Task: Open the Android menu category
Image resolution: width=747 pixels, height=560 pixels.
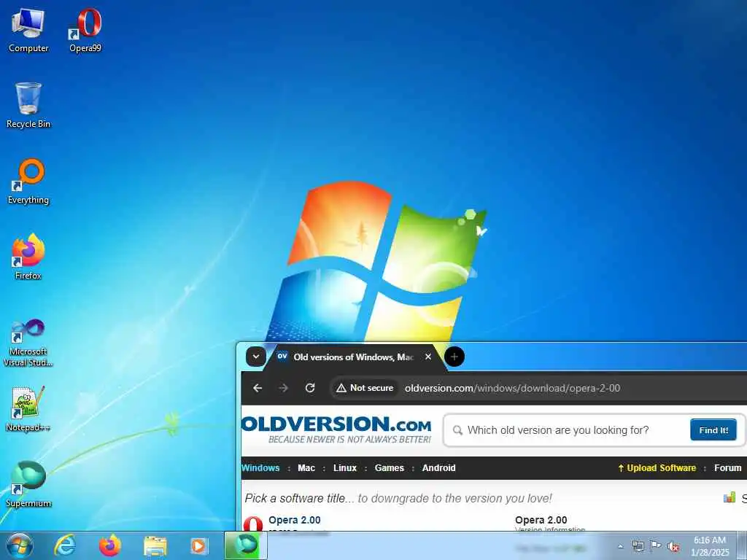Action: point(438,468)
